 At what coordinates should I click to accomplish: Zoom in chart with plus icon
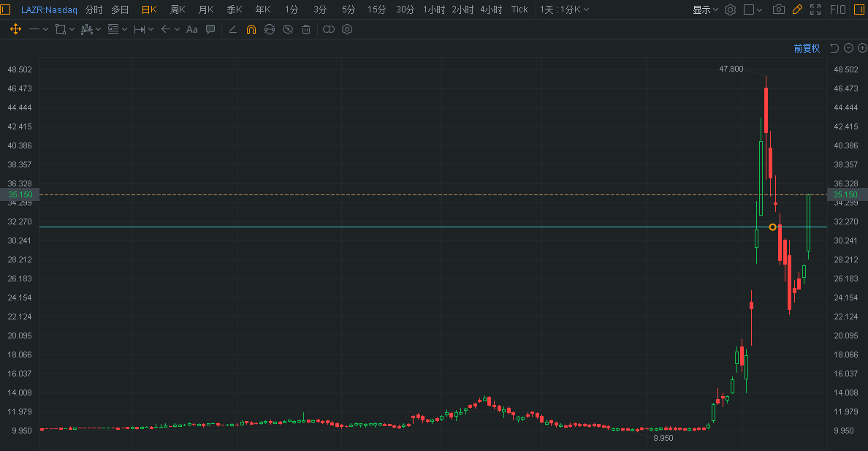(861, 48)
